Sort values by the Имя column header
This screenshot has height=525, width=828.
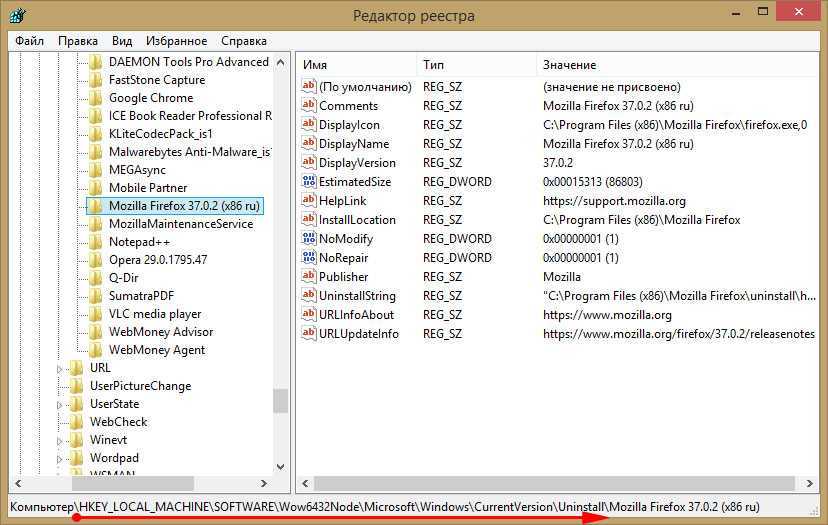tap(356, 64)
